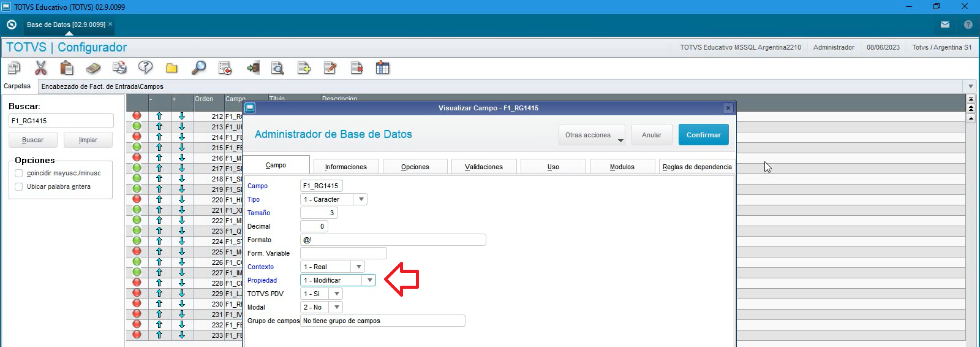Select the Campo tab
This screenshot has width=980, height=347.
pos(276,165)
